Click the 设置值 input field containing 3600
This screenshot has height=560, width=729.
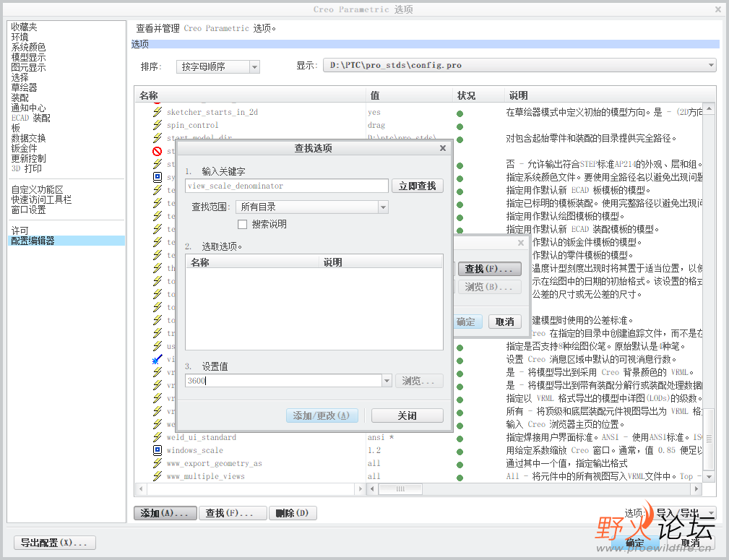[284, 381]
